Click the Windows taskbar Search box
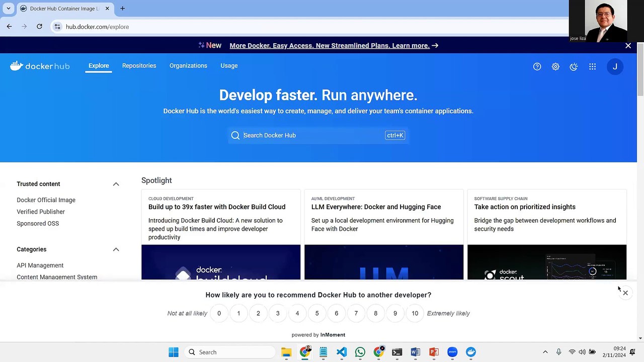The height and width of the screenshot is (362, 644). (230, 352)
